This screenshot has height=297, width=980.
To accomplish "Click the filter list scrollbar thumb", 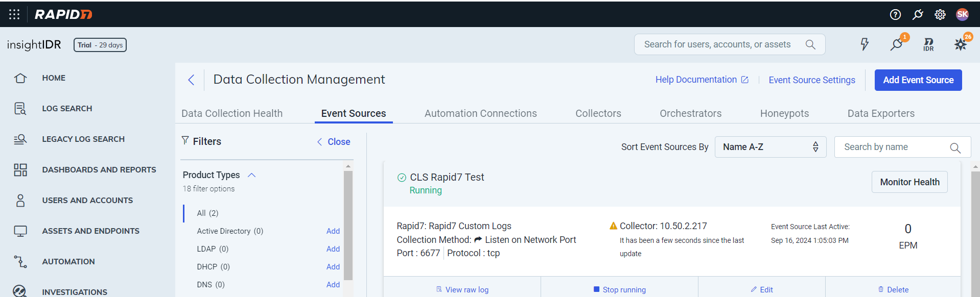I will [348, 226].
